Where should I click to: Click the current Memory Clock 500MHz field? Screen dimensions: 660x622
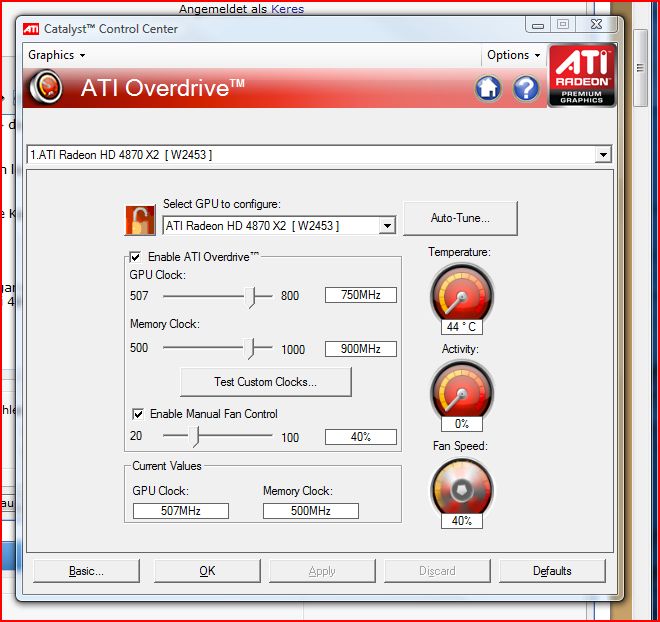pos(311,511)
